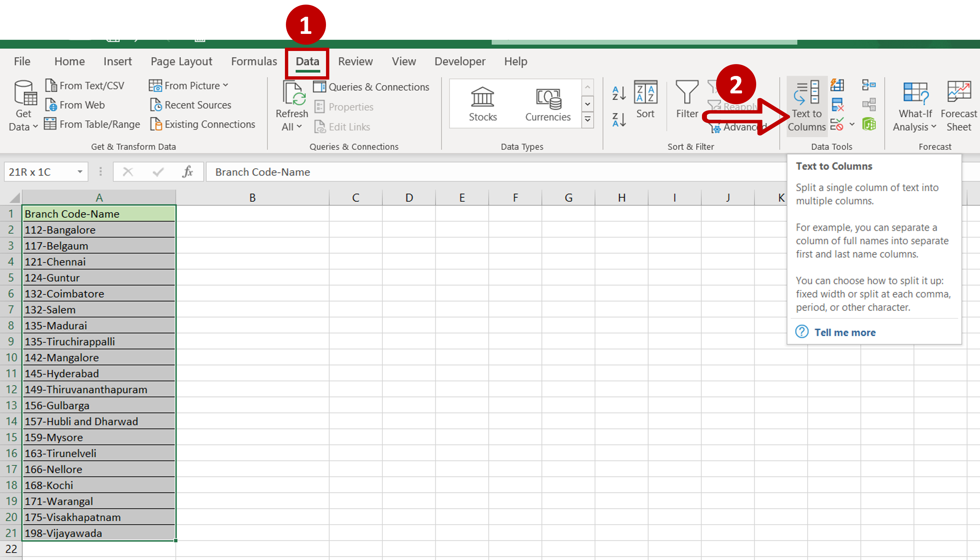
Task: Select column F header
Action: (x=515, y=197)
